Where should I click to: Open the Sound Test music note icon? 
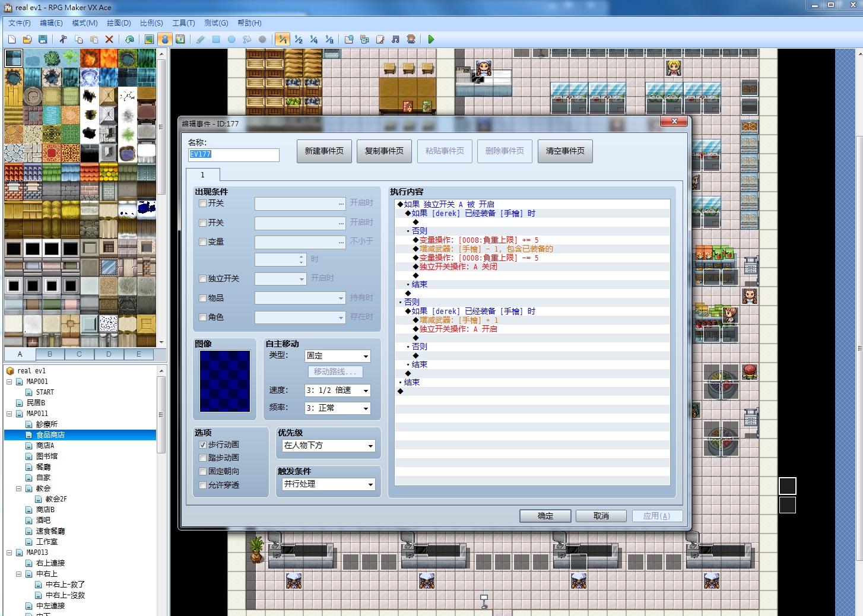coord(395,39)
